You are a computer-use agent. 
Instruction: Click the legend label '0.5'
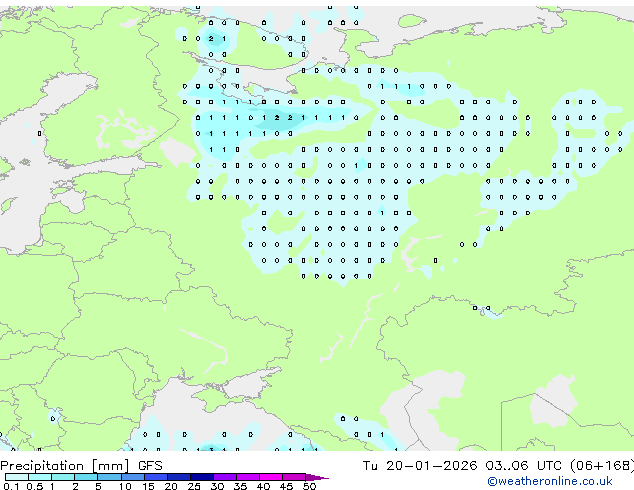point(34,486)
